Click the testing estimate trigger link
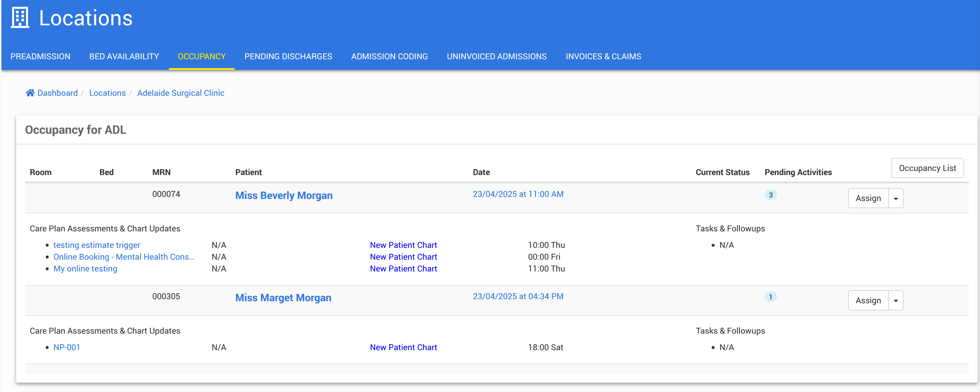Screen dimensions: 980x392 97,245
